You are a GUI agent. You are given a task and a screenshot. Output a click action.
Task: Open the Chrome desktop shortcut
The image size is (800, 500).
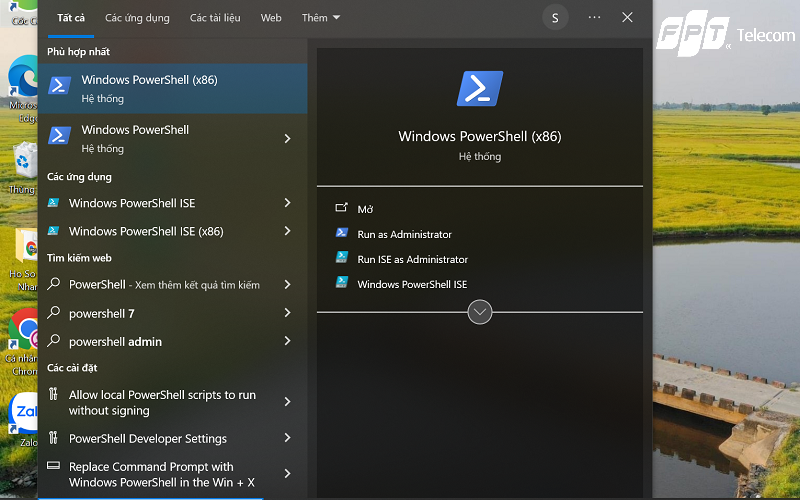point(22,342)
